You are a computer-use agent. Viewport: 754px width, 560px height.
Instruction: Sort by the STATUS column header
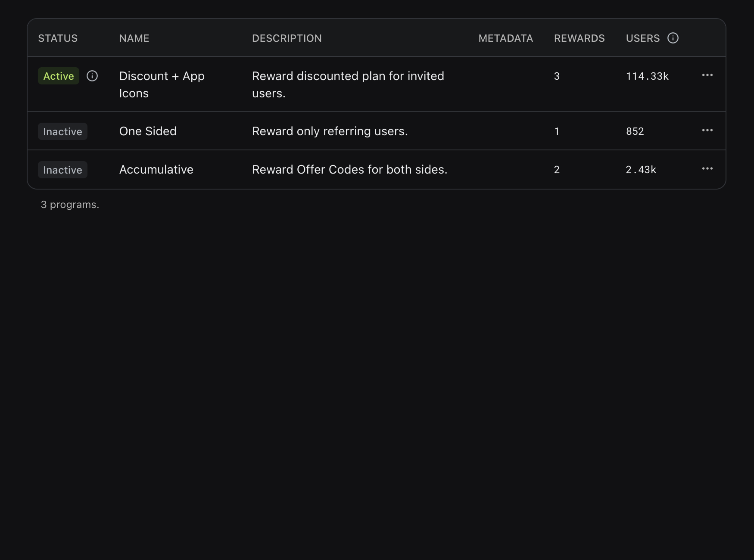58,38
